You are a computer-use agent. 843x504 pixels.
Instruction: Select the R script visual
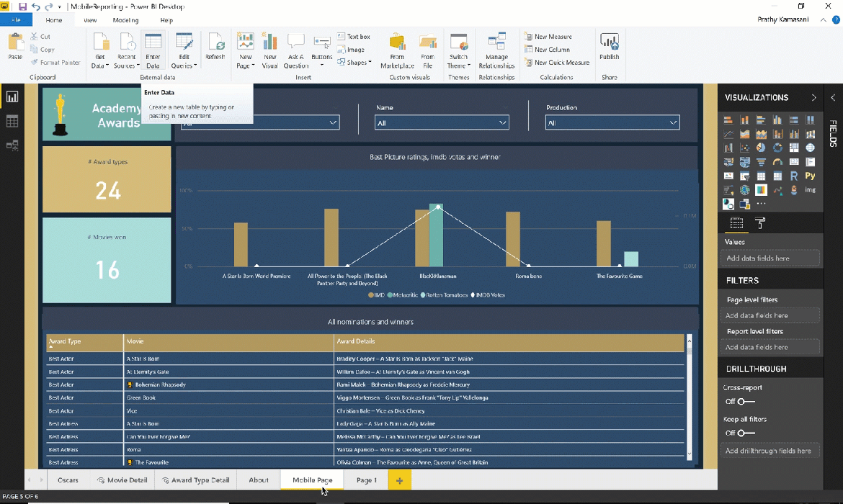coord(794,176)
